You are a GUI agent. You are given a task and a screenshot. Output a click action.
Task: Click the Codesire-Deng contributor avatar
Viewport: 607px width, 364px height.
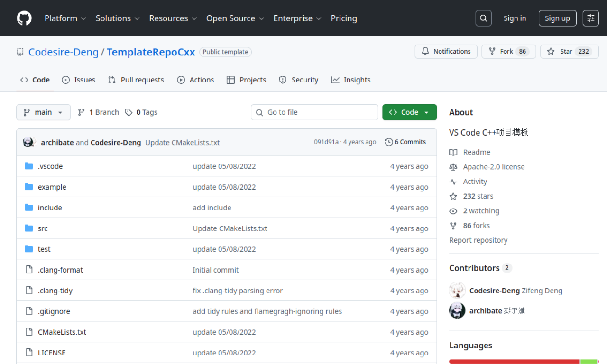[x=457, y=291]
